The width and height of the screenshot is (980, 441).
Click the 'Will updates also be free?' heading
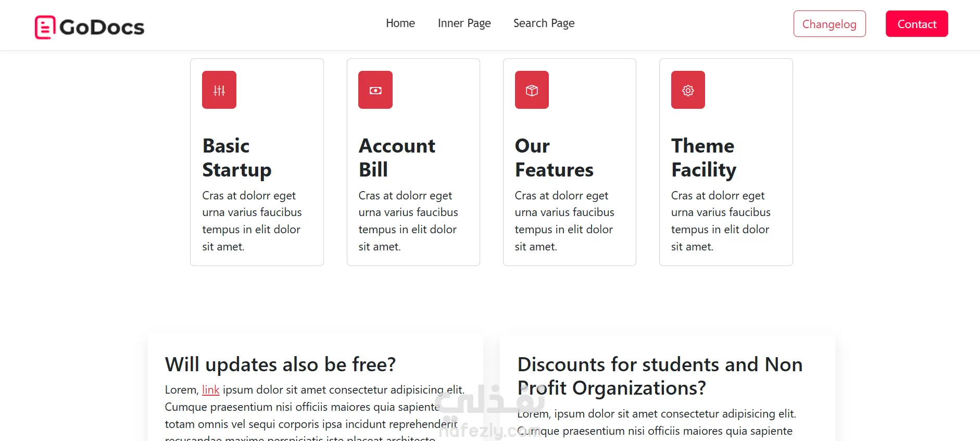[x=280, y=364]
